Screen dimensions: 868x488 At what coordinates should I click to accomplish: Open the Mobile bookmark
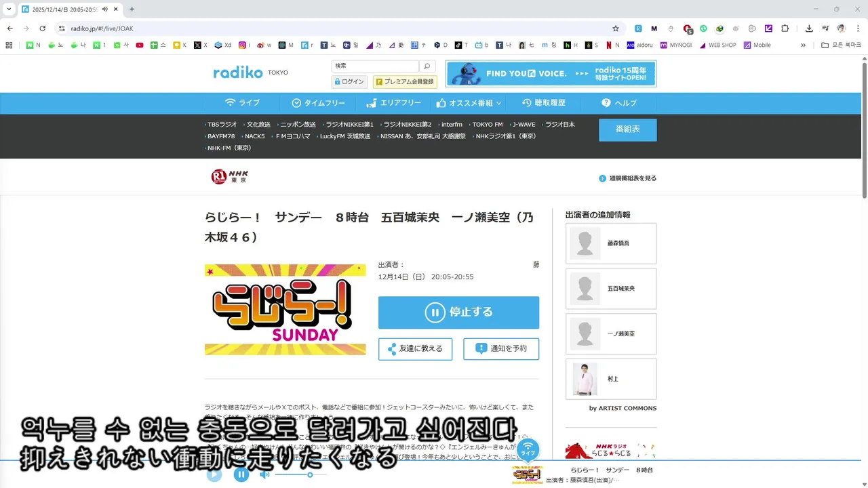click(757, 45)
